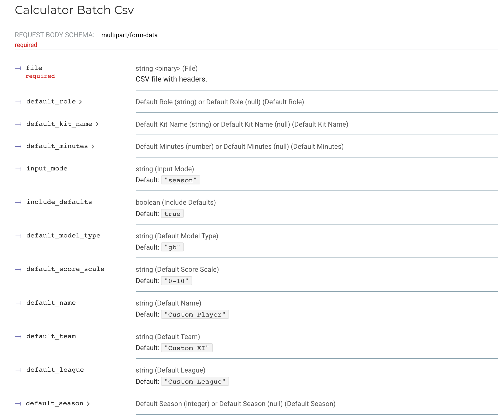Expand the default_kit_name chevron arrow
This screenshot has width=504, height=420.
97,124
